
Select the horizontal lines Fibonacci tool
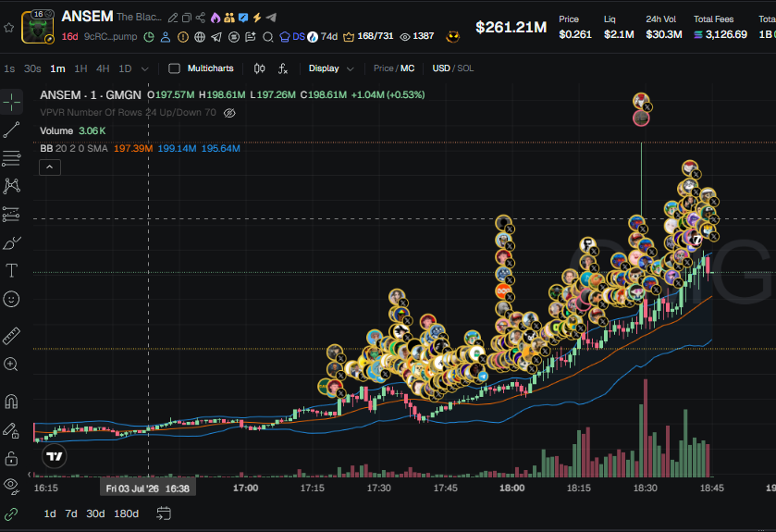pos(11,158)
